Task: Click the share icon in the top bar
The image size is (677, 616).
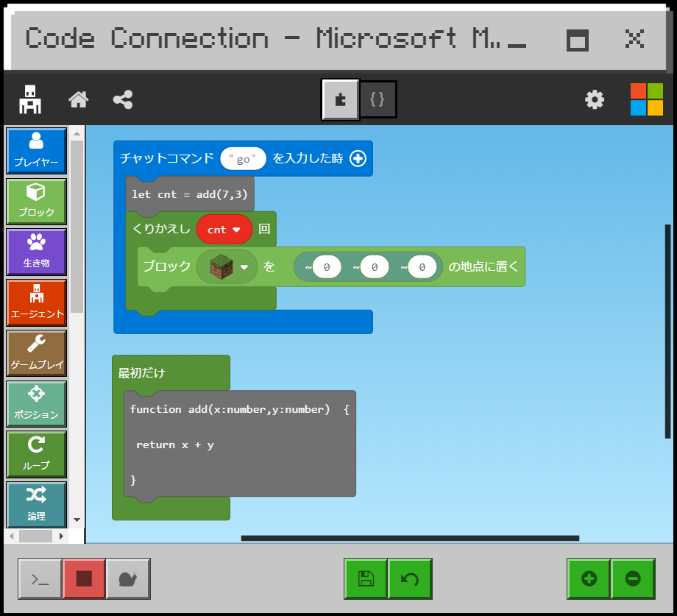Action: 122,99
